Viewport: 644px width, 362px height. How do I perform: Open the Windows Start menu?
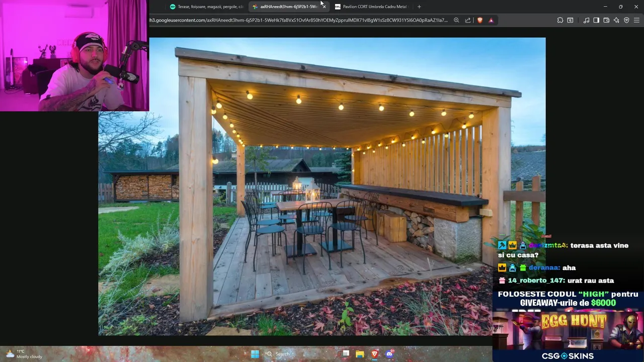(x=255, y=354)
